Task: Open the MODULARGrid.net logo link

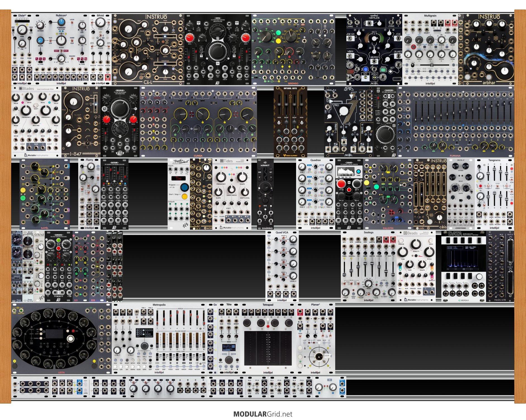Action: 263,414
